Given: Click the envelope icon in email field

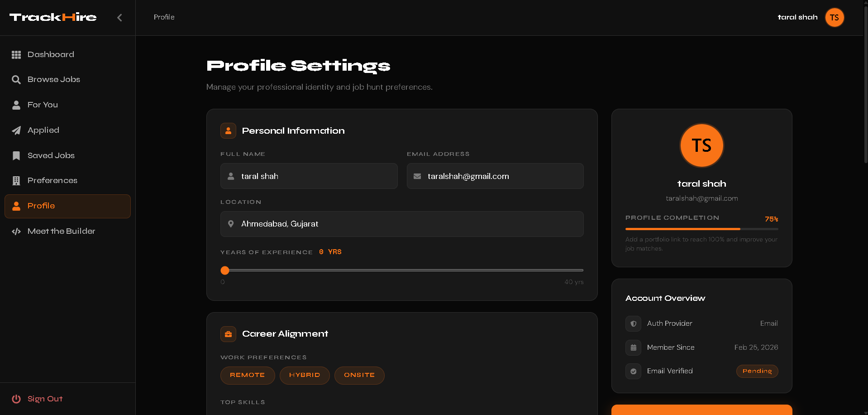Looking at the screenshot, I should [x=417, y=176].
